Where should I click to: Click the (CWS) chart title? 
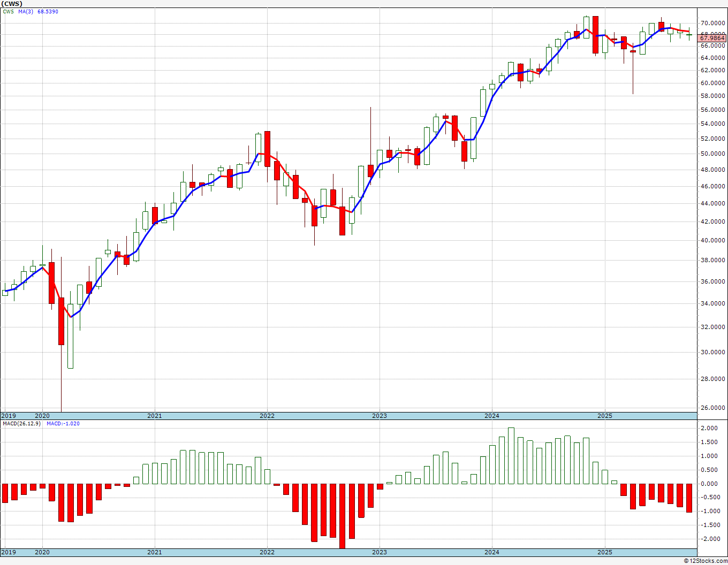[11, 4]
